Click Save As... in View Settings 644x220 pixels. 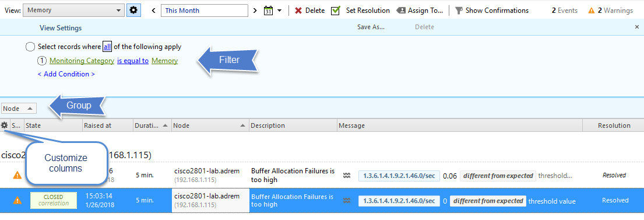[x=371, y=27]
